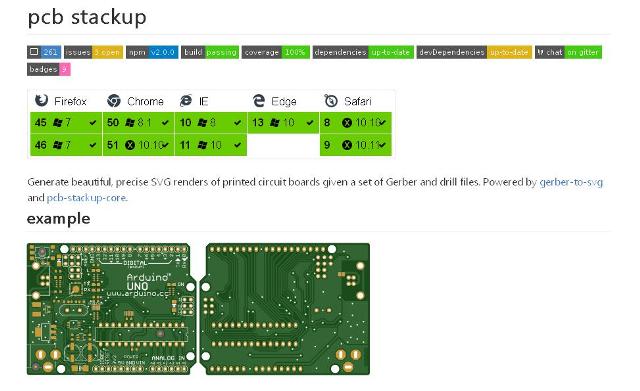Open the npm v2.0.0 badge

(x=152, y=52)
